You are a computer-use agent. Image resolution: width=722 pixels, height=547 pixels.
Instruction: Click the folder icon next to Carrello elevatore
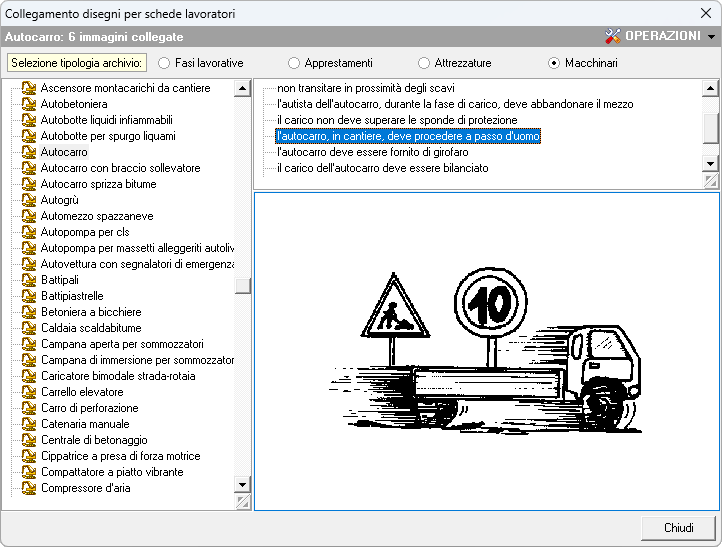click(29, 392)
